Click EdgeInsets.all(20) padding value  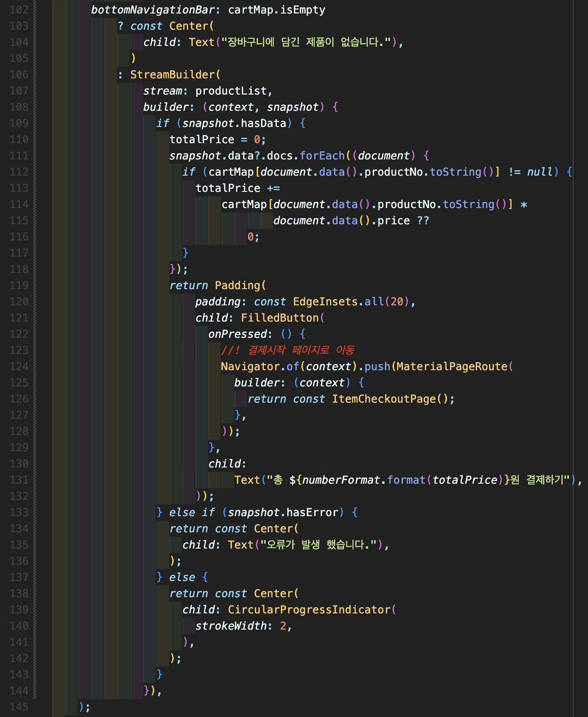[351, 302]
